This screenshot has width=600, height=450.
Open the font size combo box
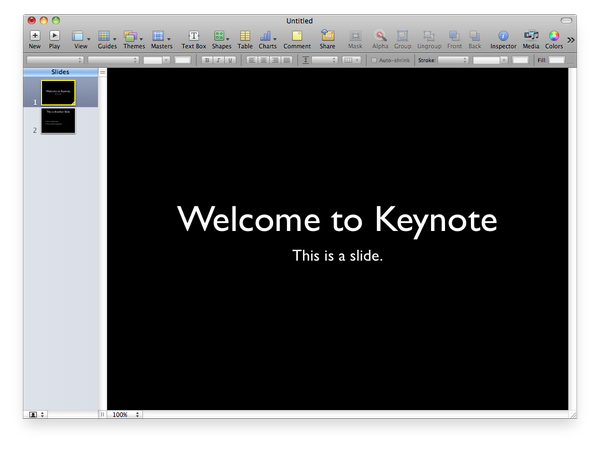point(157,60)
